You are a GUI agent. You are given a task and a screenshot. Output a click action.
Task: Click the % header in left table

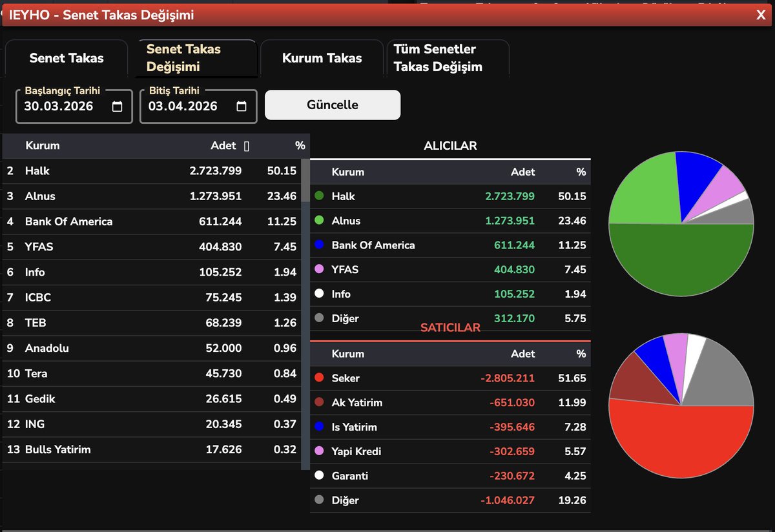tap(300, 146)
